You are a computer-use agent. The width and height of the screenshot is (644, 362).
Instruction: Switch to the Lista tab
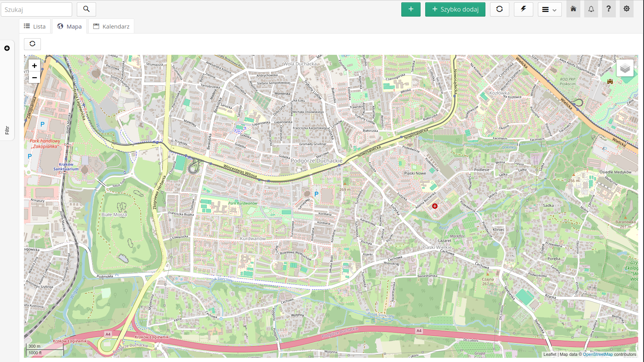click(35, 26)
